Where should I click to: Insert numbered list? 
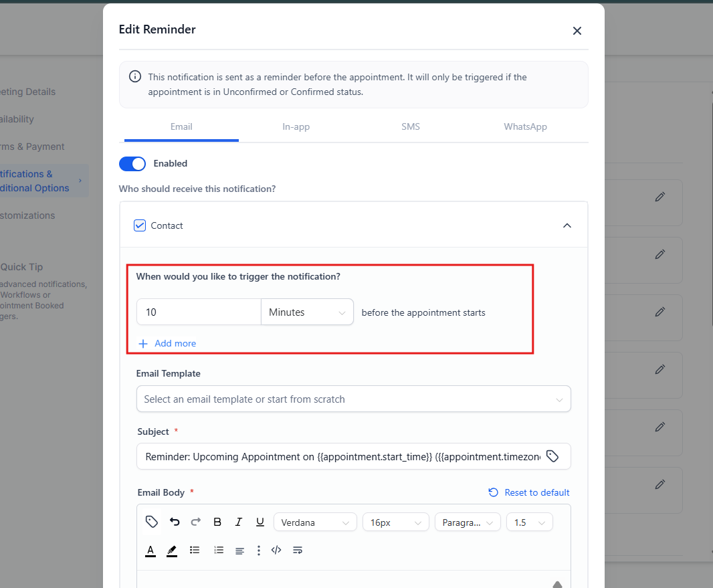219,551
